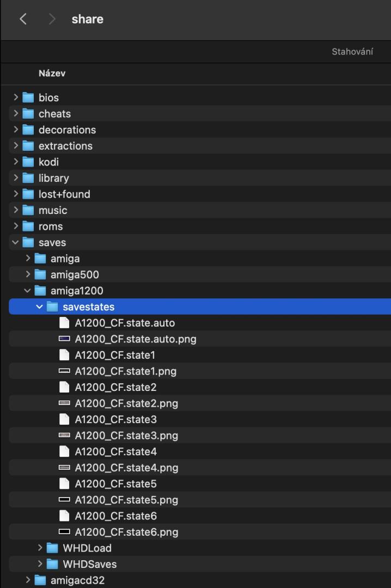Image resolution: width=391 pixels, height=588 pixels.
Task: Click the kodi folder icon
Action: click(x=28, y=162)
